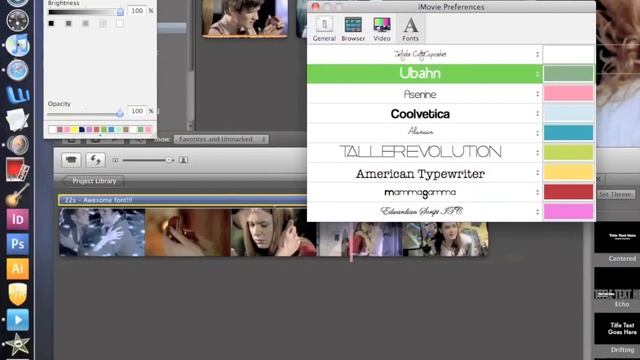This screenshot has height=360, width=640.
Task: Adjust the Brightness slider handle
Action: [x=120, y=12]
